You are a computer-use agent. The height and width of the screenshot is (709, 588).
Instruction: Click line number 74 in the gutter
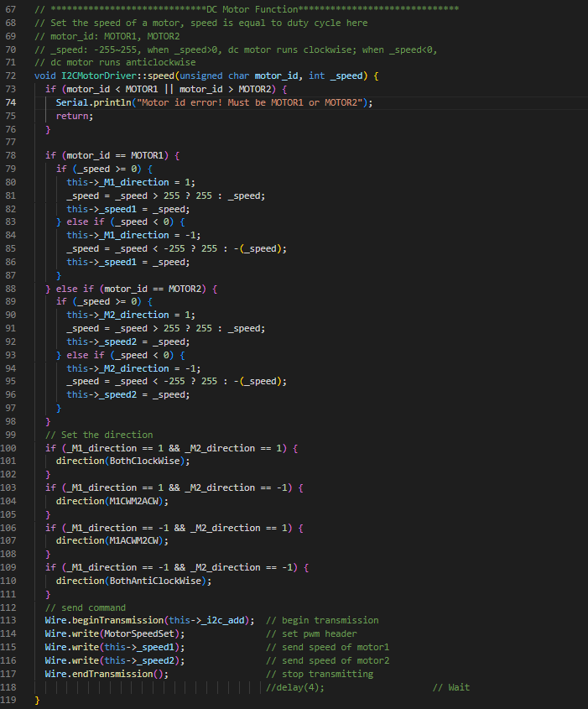12,102
